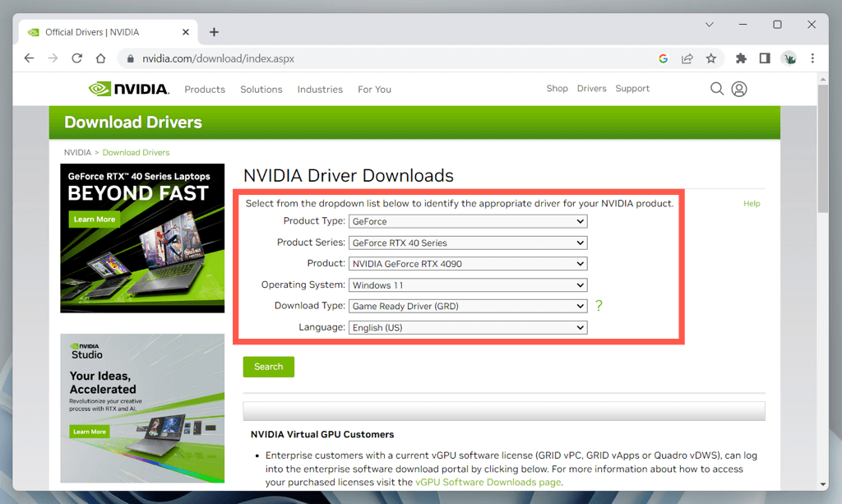Image resolution: width=842 pixels, height=504 pixels.
Task: Click the browser address bar URL field
Action: click(x=370, y=58)
